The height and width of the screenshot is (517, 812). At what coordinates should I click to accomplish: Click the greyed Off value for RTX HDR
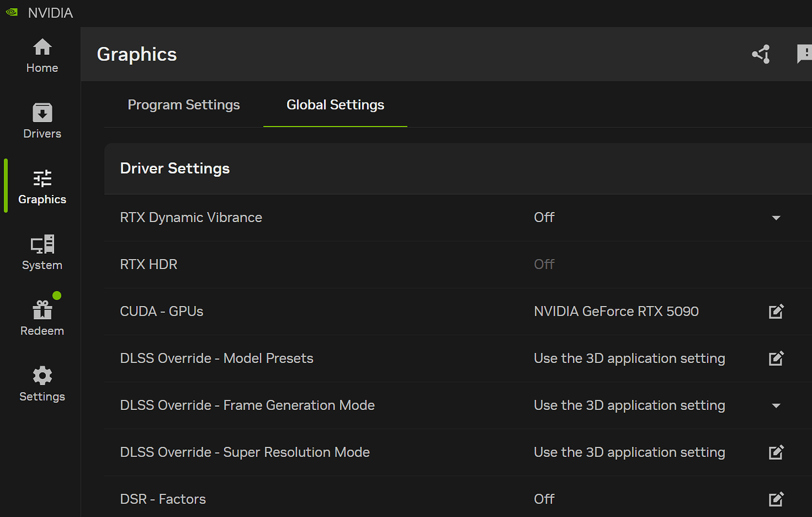544,264
